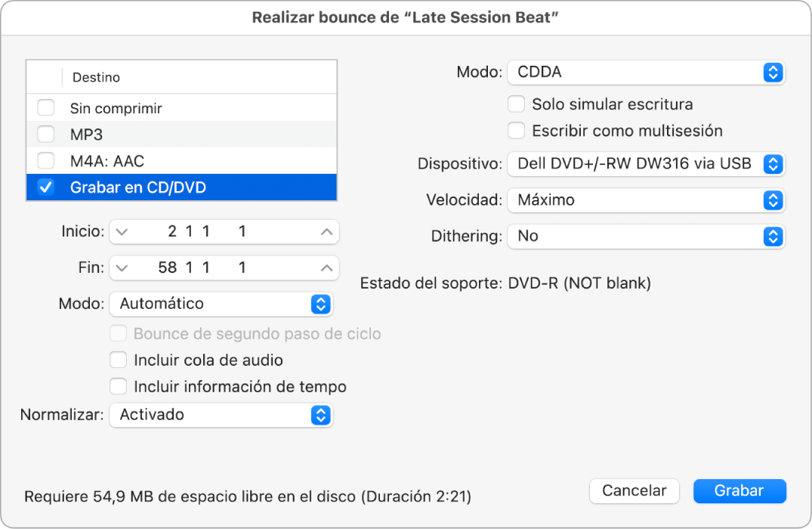Decrease the Inicio position with down chevron
The width and height of the screenshot is (812, 529).
click(122, 232)
